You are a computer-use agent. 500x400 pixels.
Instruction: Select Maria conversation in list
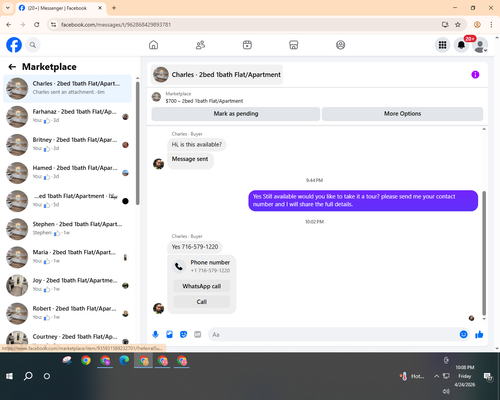click(67, 257)
